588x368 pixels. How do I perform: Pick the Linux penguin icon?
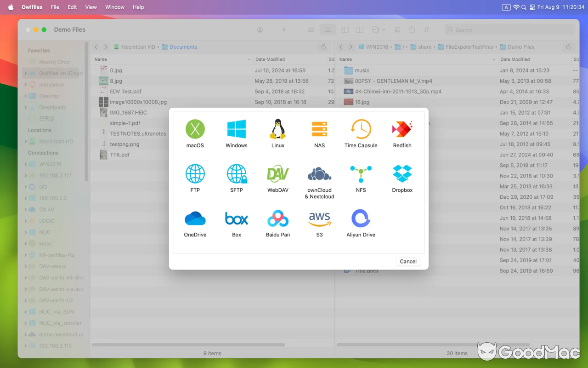coord(277,129)
